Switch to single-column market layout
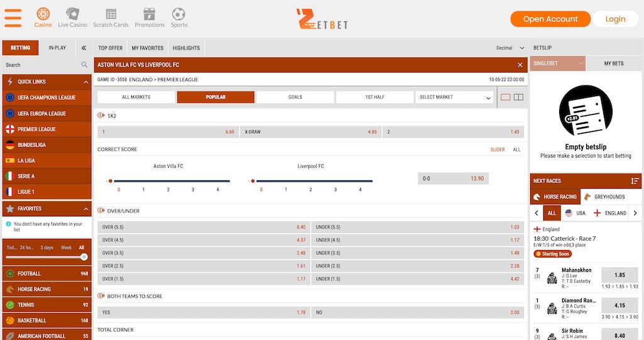The height and width of the screenshot is (340, 644). (506, 97)
